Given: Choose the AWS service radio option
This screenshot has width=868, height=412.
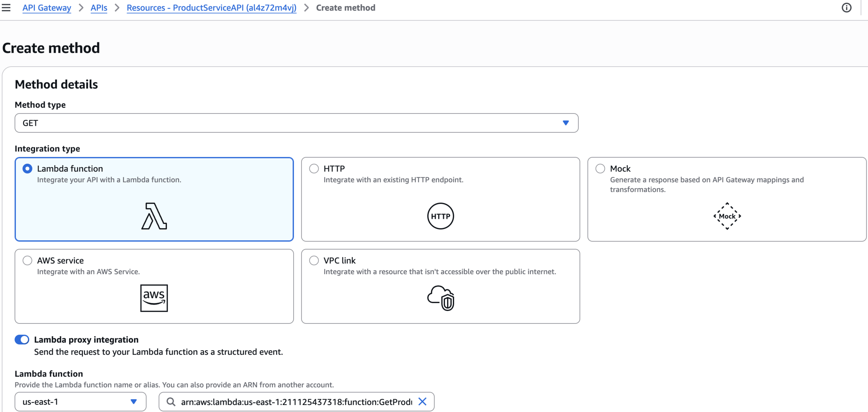Looking at the screenshot, I should coord(27,260).
